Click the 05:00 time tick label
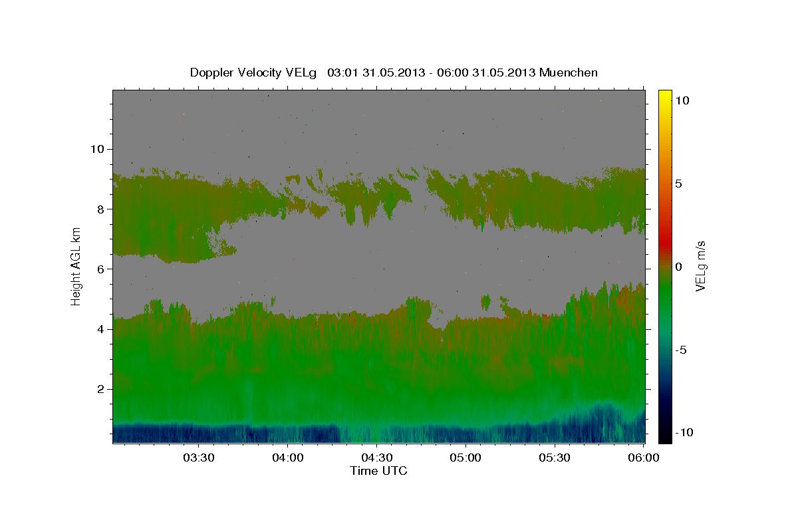Screen dimensions: 798x532 point(465,458)
